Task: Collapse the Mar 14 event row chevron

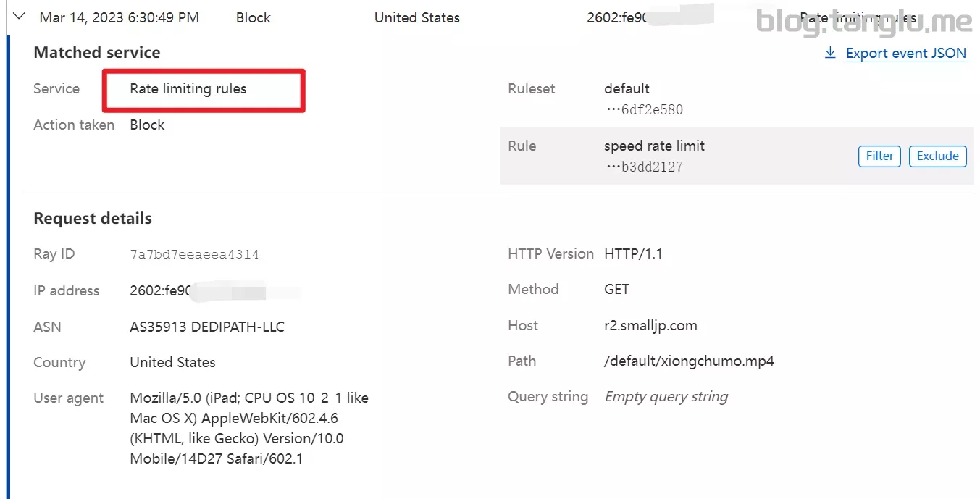Action: click(20, 17)
